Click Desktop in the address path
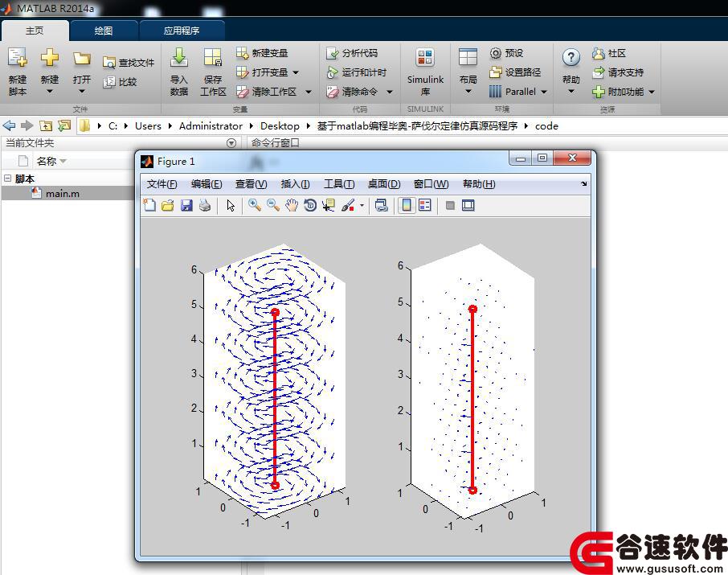The height and width of the screenshot is (575, 728). tap(280, 126)
